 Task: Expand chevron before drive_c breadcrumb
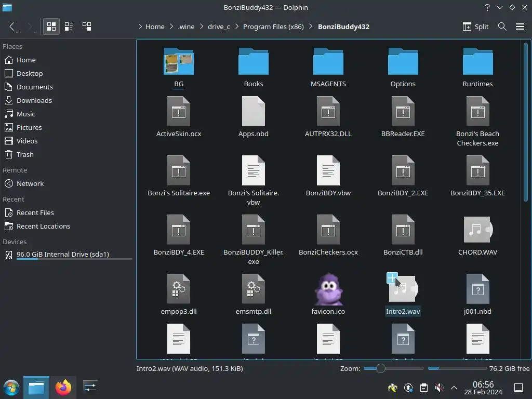202,26
